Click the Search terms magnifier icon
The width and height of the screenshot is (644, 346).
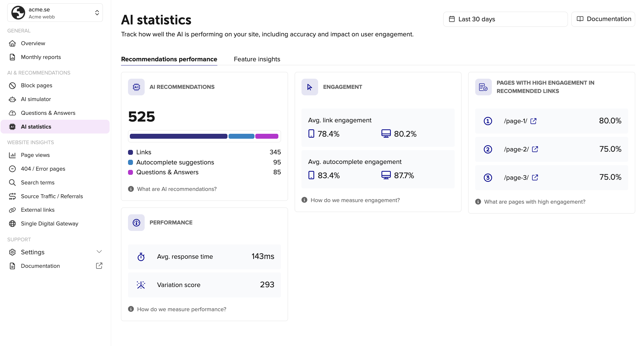12,182
